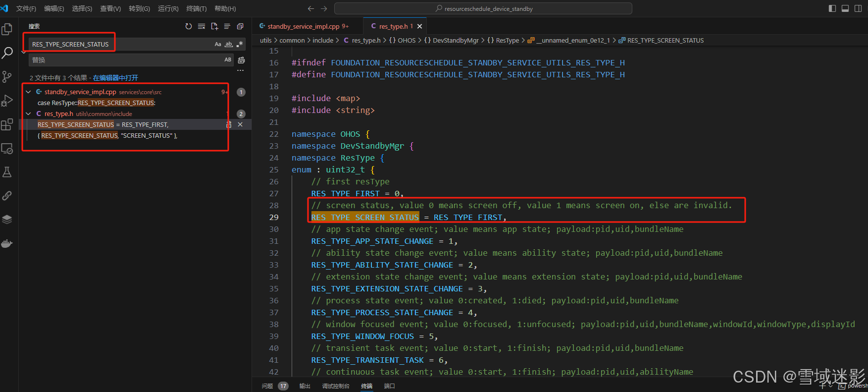Viewport: 868px width, 392px height.
Task: Open the Docker view in activity bar
Action: 7,243
